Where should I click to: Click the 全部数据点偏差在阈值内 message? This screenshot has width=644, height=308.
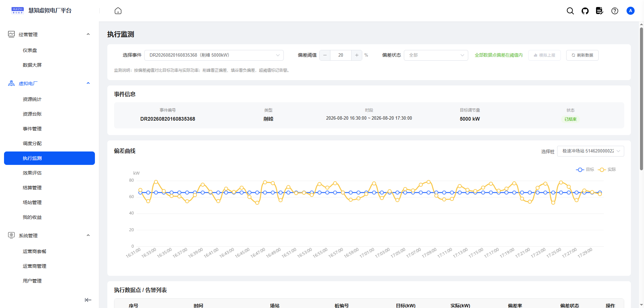pos(498,55)
